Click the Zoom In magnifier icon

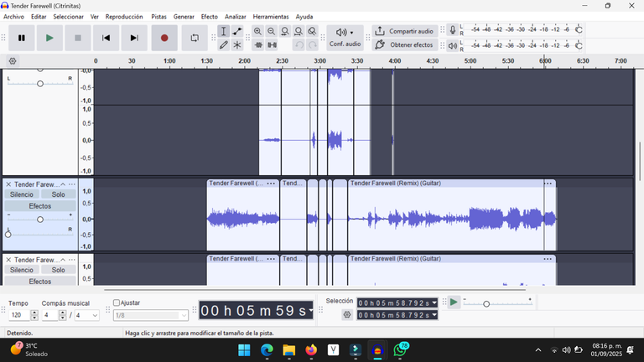[x=257, y=31]
